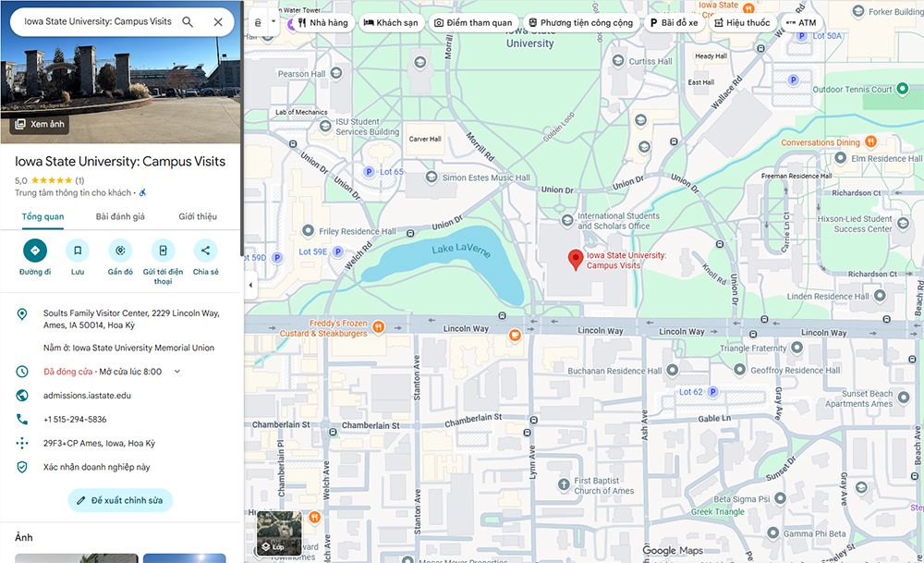Get directions with the Đường đi icon
The image size is (924, 563).
point(35,251)
